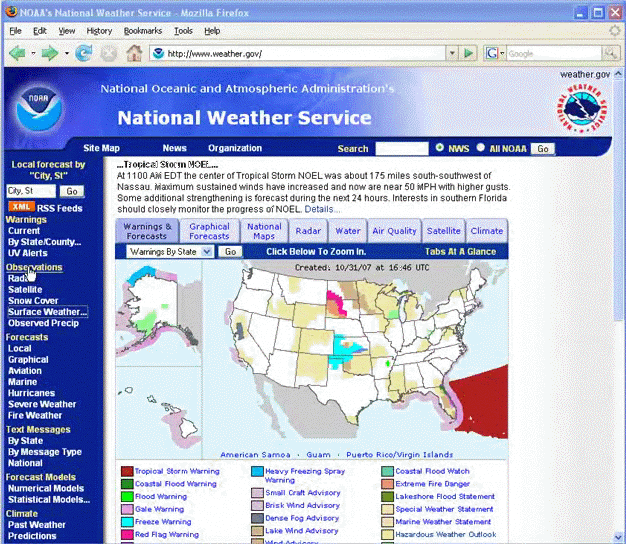Click Go button next to Warnings By State
The image size is (626, 544).
click(230, 252)
